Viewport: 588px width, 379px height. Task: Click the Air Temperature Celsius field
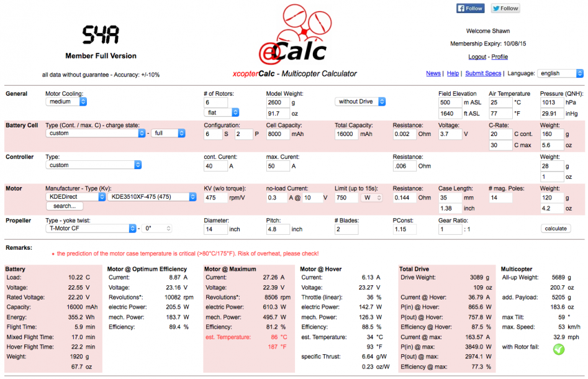click(500, 103)
